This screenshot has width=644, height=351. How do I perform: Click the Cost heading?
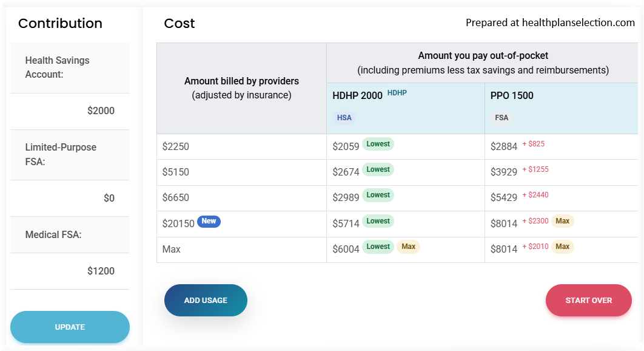click(179, 24)
